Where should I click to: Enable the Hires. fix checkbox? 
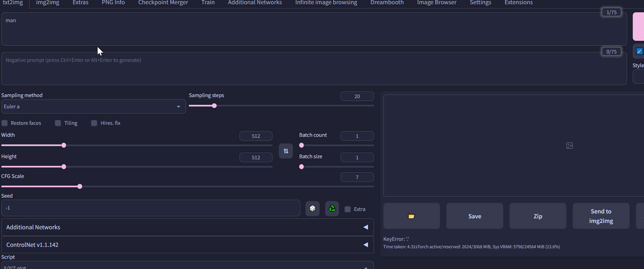[94, 123]
